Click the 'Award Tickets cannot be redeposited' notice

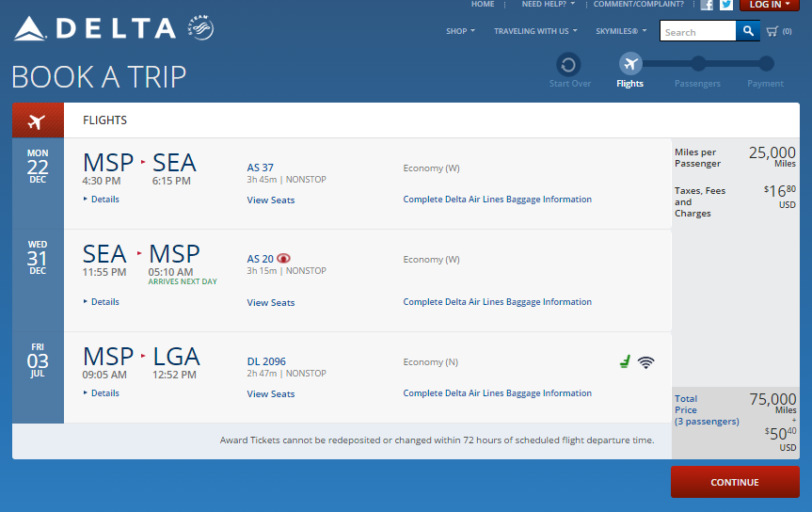point(438,440)
